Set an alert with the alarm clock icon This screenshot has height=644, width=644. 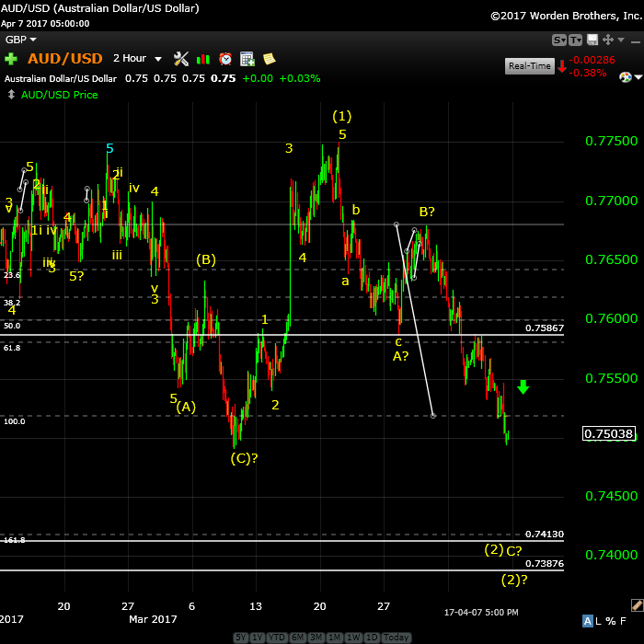(x=225, y=59)
